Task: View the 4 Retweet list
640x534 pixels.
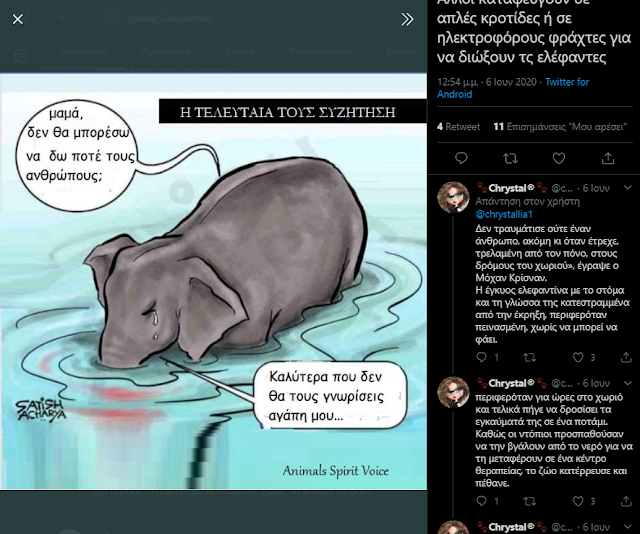Action: [458, 127]
